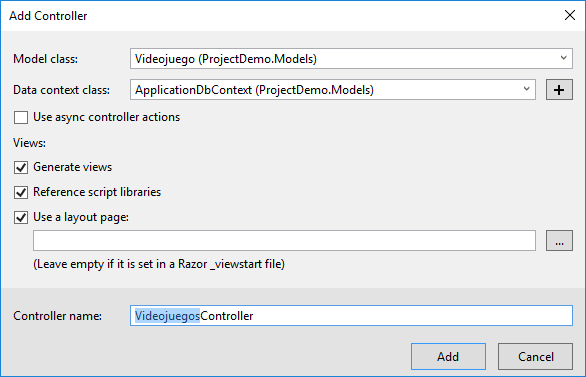This screenshot has height=377, width=586.
Task: Click the Razor _viewstart hint text
Action: (159, 264)
